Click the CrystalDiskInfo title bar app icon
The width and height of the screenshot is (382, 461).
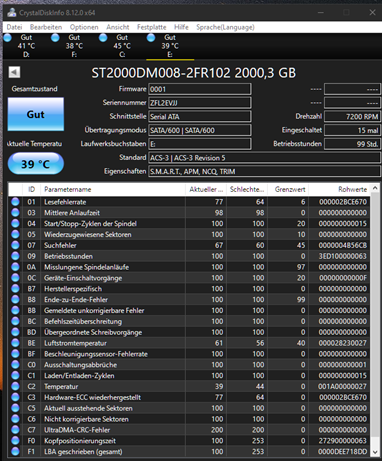pyautogui.click(x=12, y=13)
